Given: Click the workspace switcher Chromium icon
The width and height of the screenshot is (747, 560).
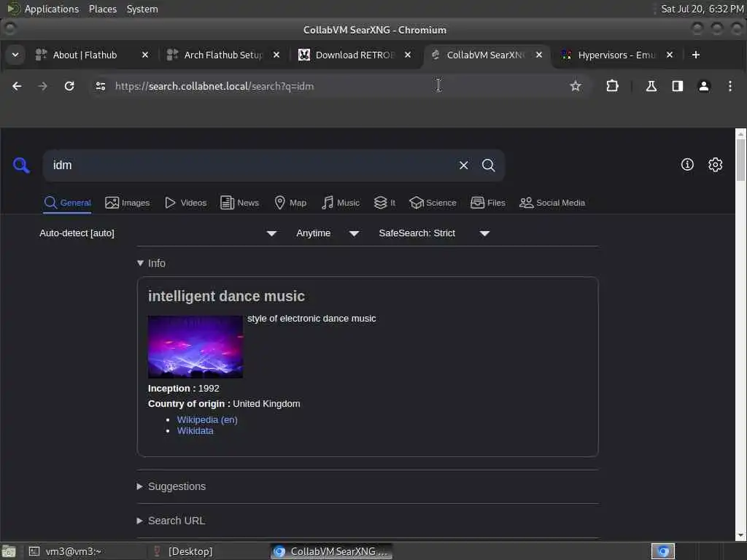Looking at the screenshot, I should click(x=663, y=551).
